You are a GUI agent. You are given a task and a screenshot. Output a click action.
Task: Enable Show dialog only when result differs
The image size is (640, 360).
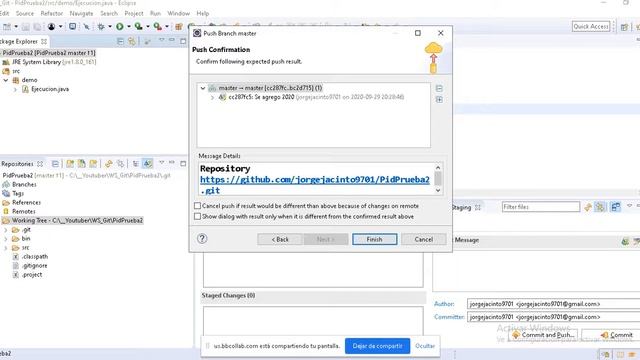click(x=198, y=216)
